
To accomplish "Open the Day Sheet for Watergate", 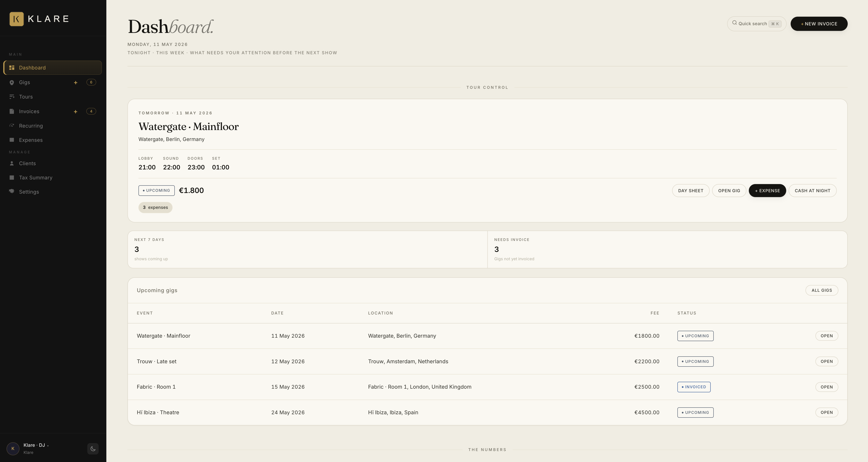I will pos(690,191).
